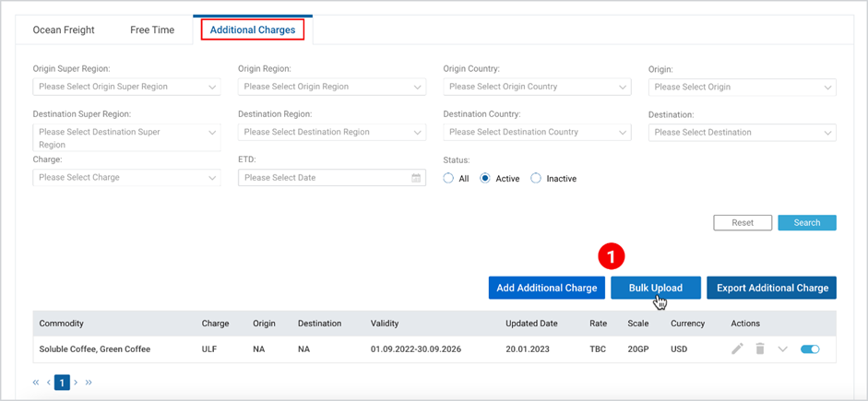Screen dimensions: 868x401
Task: Select the All status radio button
Action: (x=448, y=179)
